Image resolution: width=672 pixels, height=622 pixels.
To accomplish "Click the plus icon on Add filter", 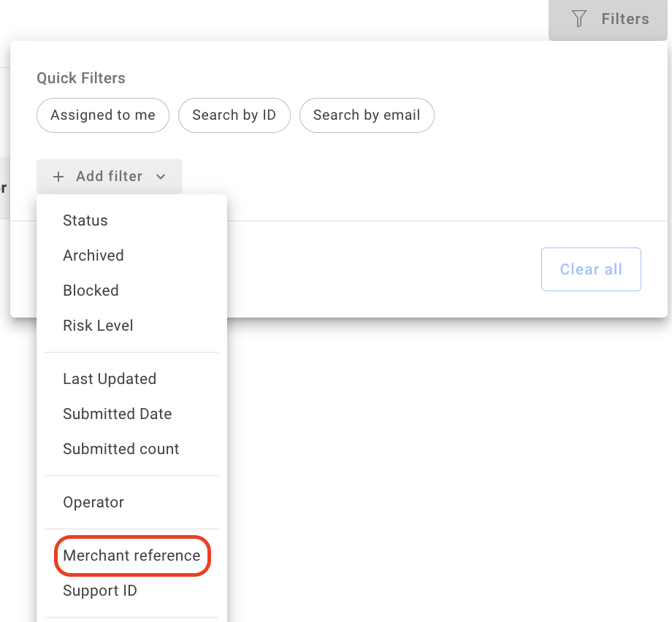I will (58, 176).
